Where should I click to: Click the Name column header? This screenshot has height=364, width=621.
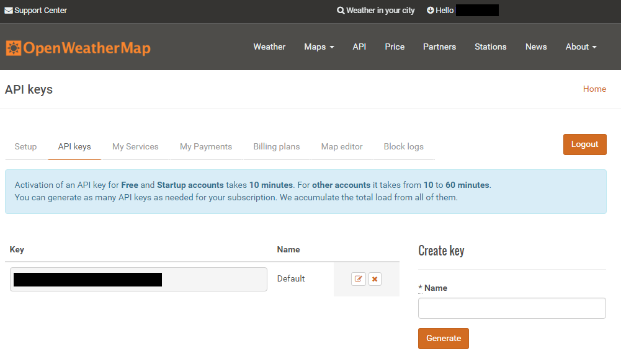tap(288, 249)
